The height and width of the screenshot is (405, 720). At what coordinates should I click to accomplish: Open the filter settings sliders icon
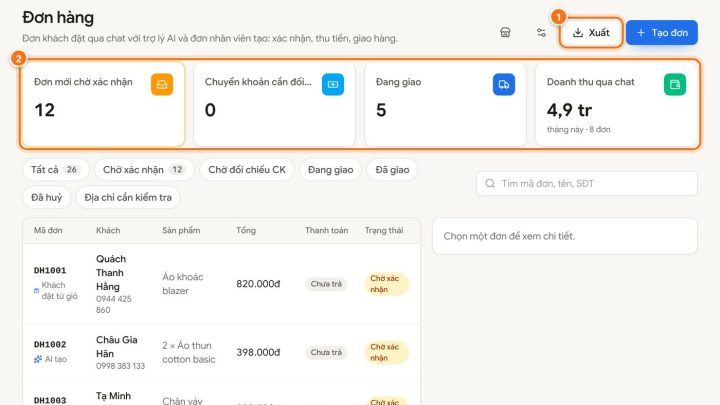point(541,33)
